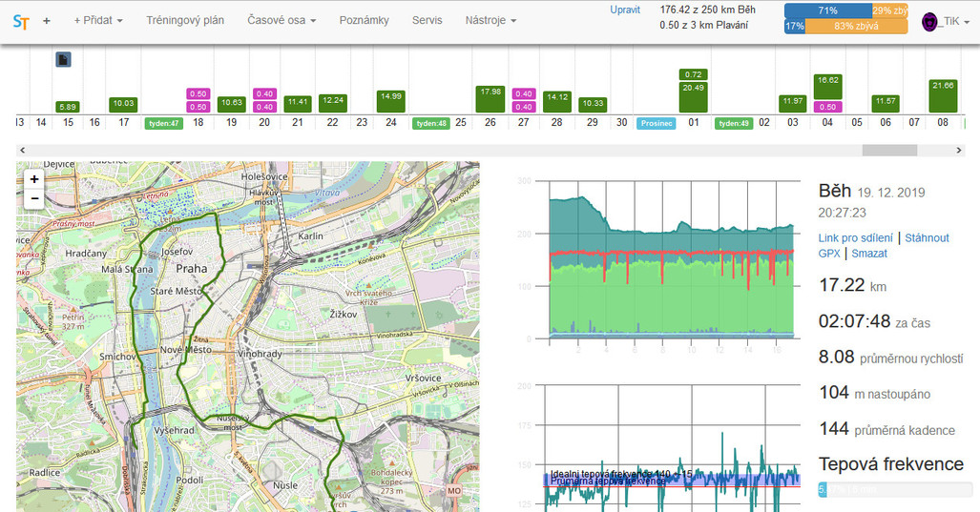Click the timeline horizontal scrollbar thumb
Screen dimensions: 980x512
[x=889, y=150]
